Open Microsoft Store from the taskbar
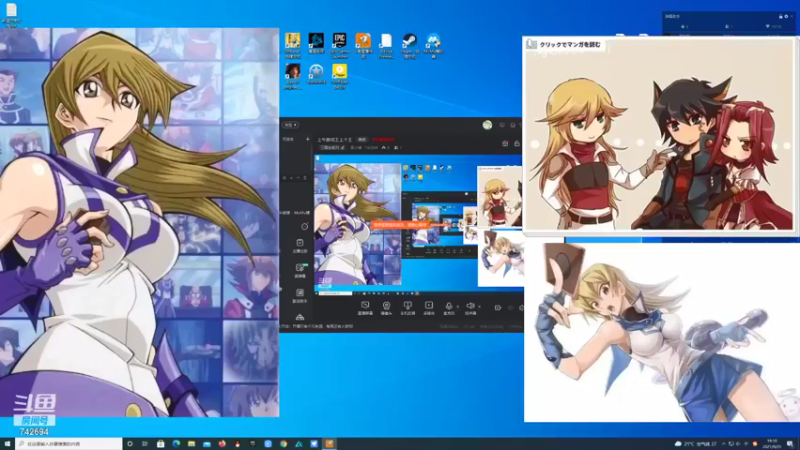This screenshot has width=800, height=450. (160, 444)
